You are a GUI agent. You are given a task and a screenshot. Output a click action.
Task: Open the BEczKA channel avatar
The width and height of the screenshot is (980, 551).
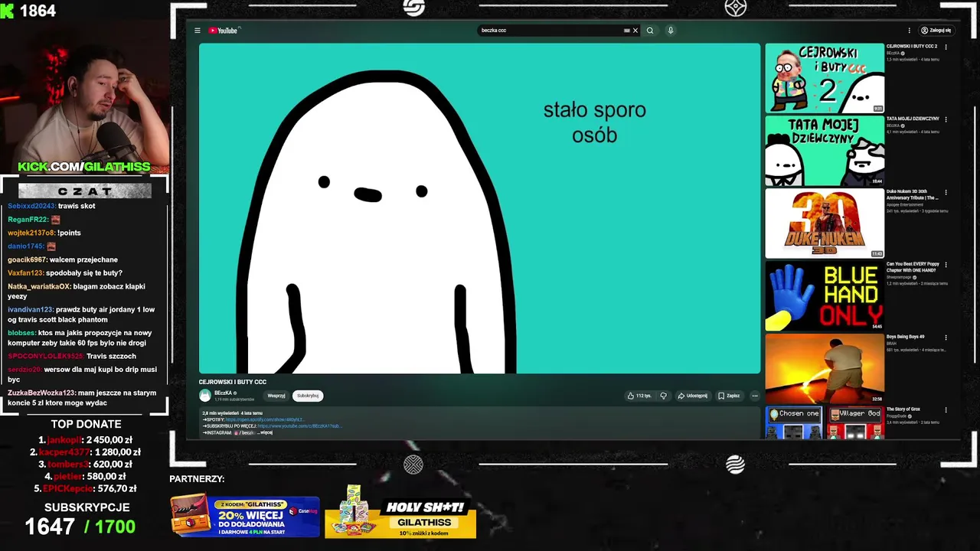tap(205, 396)
